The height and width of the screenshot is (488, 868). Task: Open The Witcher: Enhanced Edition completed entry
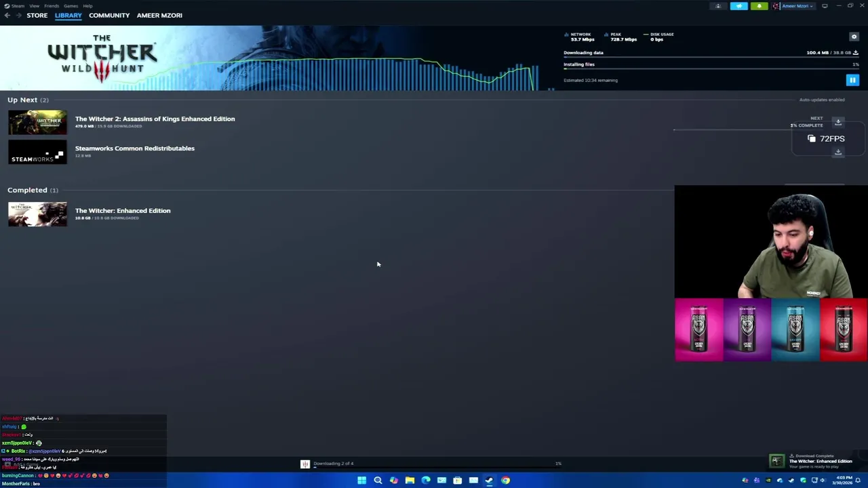(123, 211)
